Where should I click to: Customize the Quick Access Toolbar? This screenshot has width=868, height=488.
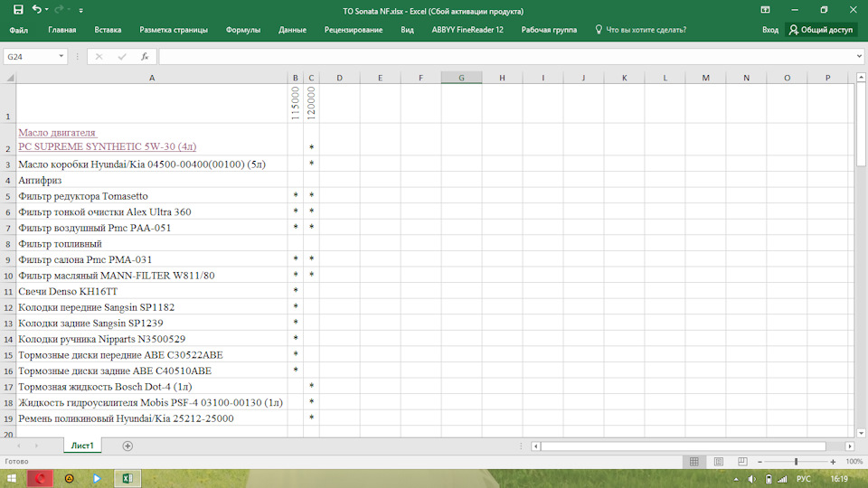[80, 11]
